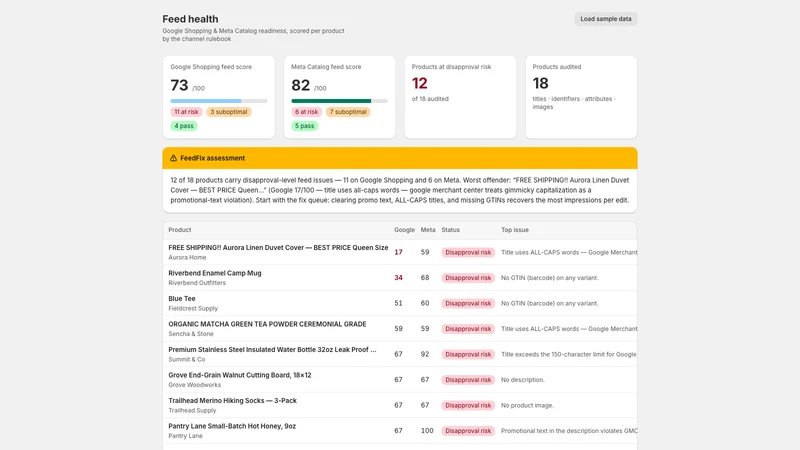Screen dimensions: 800x450
Task: Open the Blue Tee product
Action: [182, 298]
